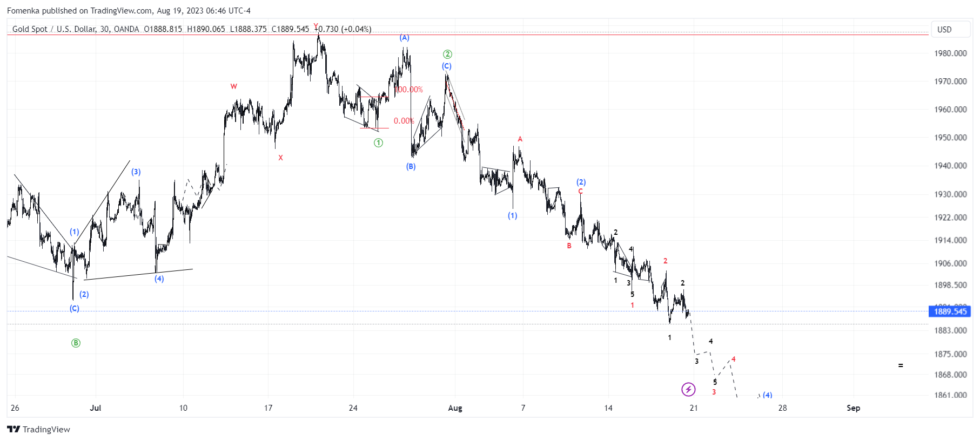
Task: Click the green circled B wave marker
Action: tap(76, 343)
